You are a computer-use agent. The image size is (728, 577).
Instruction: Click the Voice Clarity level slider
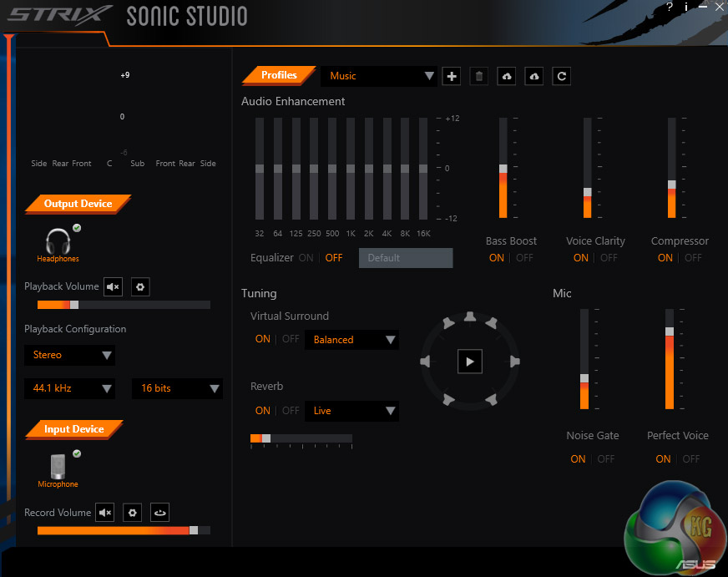pos(587,168)
